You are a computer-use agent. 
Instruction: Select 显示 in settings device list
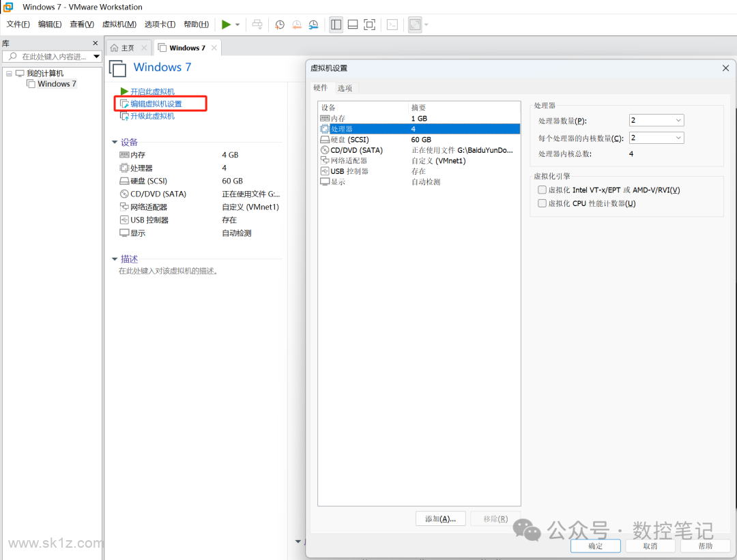pos(419,182)
